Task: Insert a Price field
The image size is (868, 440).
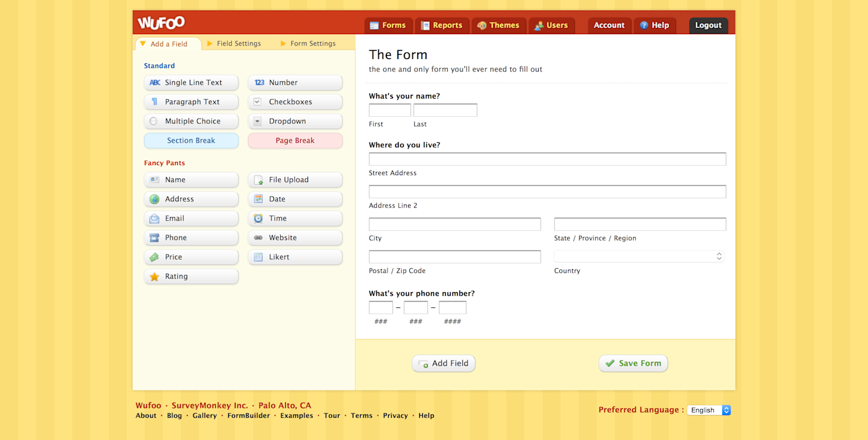Action: pos(191,256)
